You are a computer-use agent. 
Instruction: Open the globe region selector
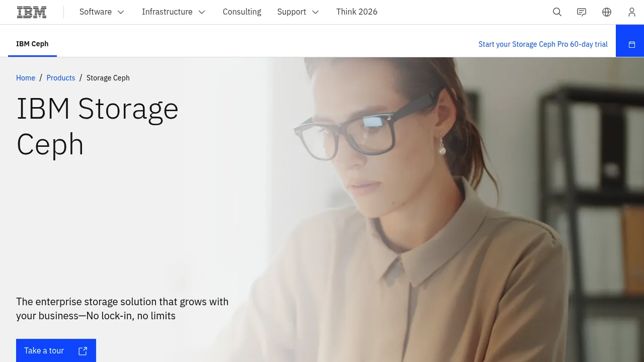(x=607, y=12)
